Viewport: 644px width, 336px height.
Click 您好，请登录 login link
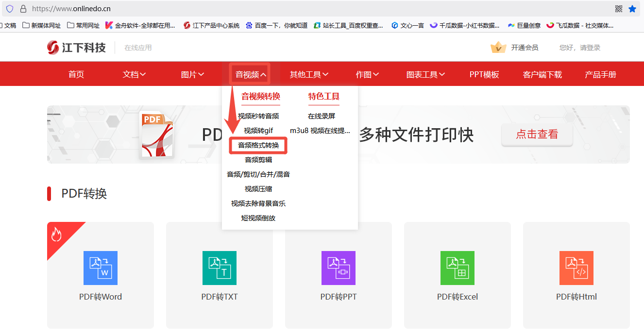pyautogui.click(x=580, y=48)
